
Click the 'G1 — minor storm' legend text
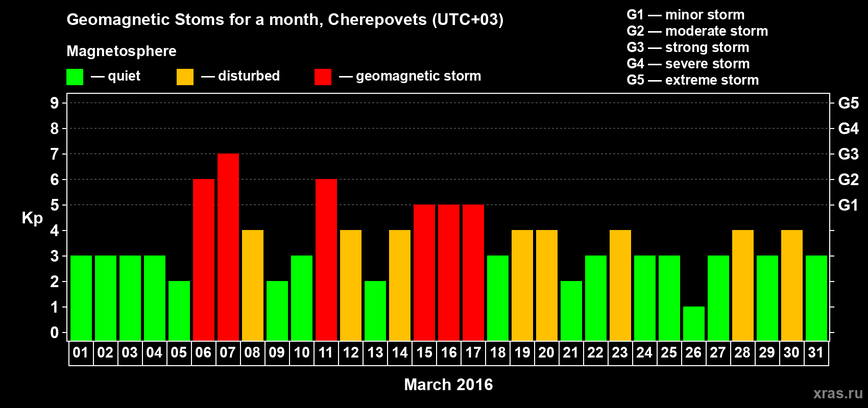(686, 15)
